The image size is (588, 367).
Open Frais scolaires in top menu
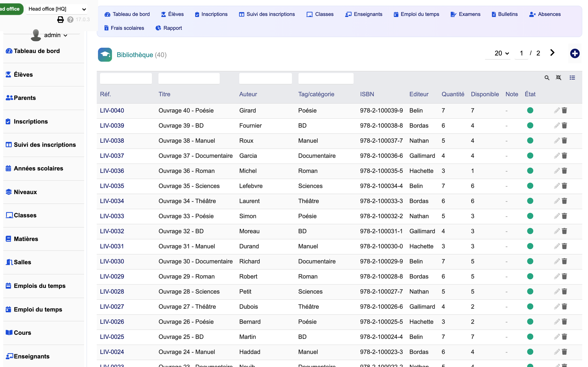(x=124, y=28)
